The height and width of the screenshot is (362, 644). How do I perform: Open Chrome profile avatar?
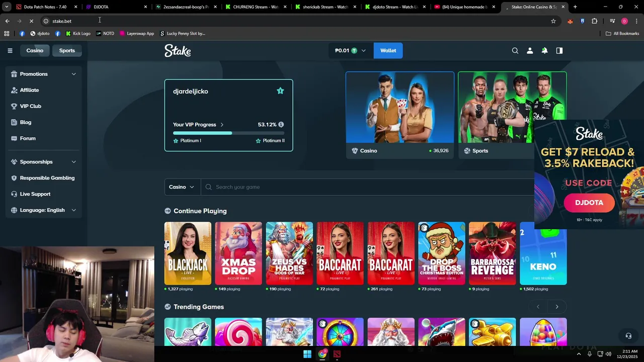[624, 21]
